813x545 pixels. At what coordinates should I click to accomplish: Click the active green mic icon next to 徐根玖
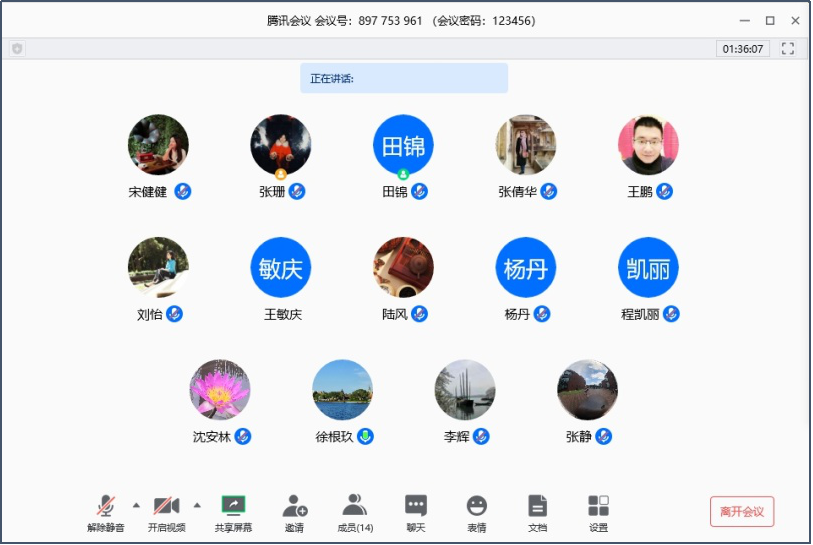pos(366,436)
